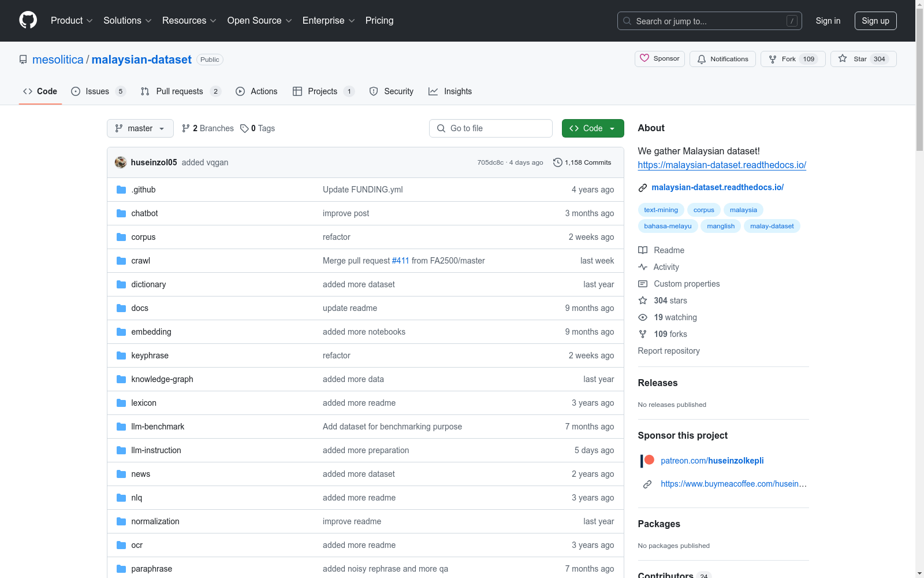Viewport: 924px width, 578px height.
Task: Click the Sign in link
Action: click(x=828, y=21)
